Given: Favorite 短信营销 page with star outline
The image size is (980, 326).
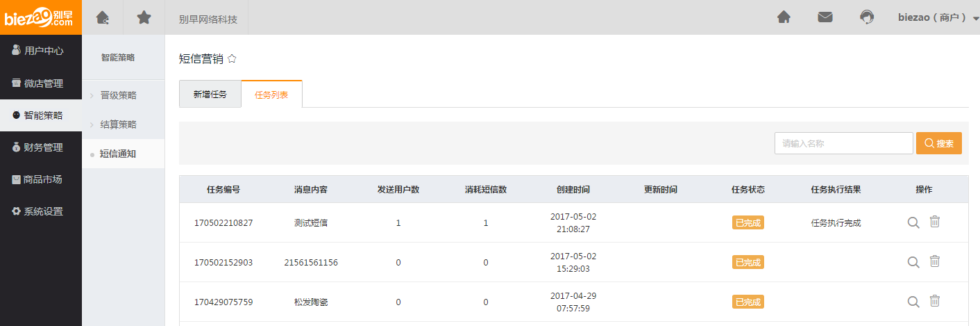Looking at the screenshot, I should (x=232, y=59).
